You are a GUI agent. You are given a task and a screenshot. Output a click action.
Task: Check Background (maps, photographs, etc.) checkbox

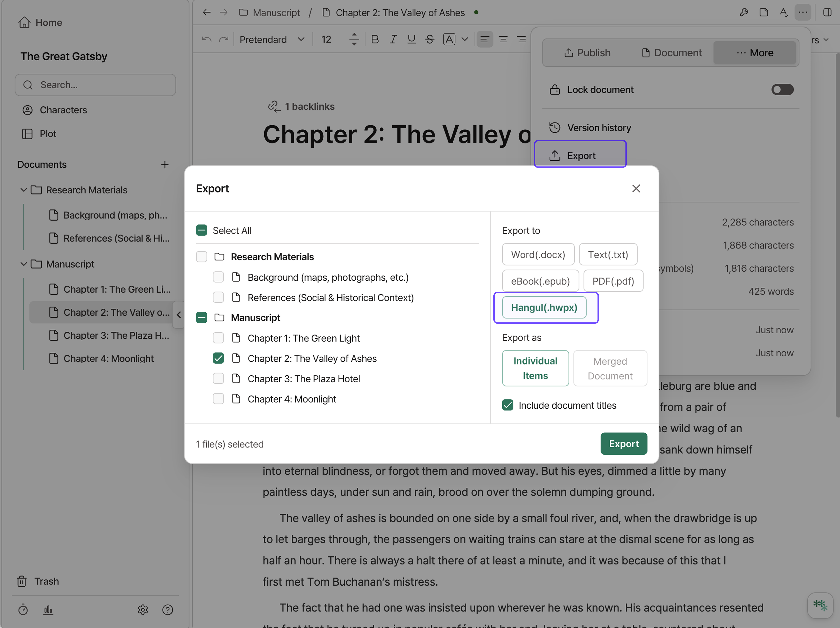point(218,277)
